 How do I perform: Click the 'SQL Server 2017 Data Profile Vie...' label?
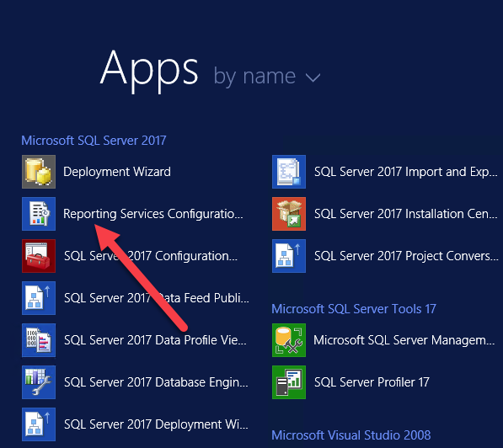[x=155, y=340]
